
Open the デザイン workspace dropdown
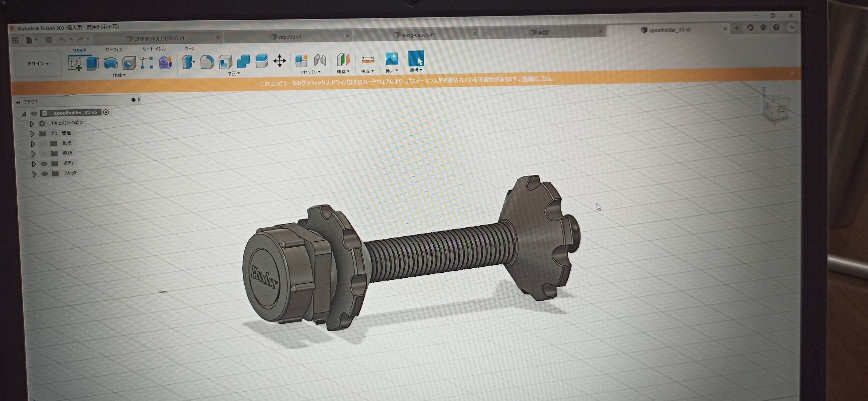[38, 63]
